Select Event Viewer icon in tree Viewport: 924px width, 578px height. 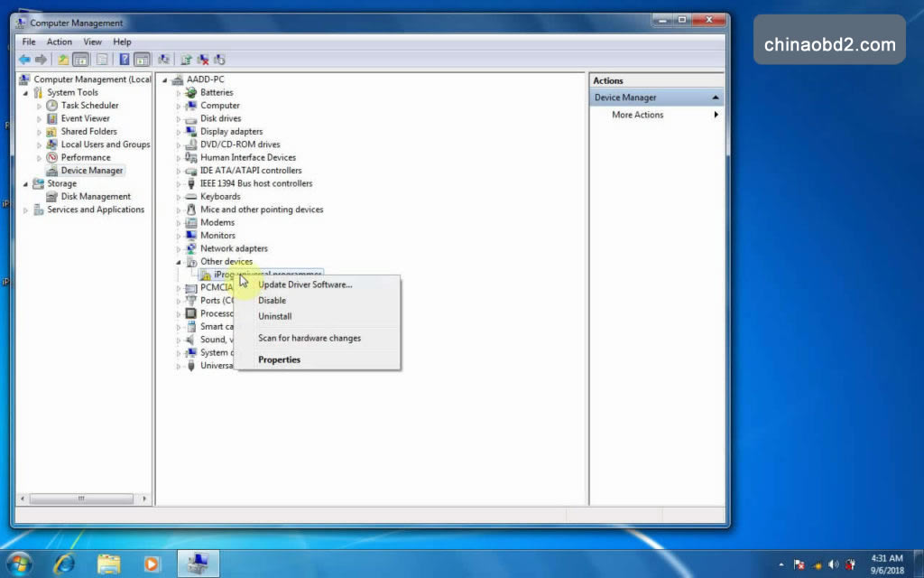click(x=51, y=118)
